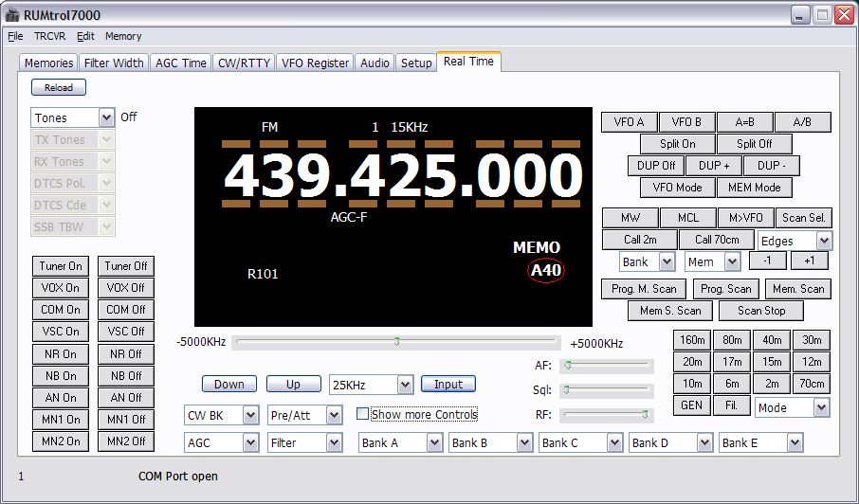Viewport: 859px width, 504px height.
Task: Click the frequency Up button
Action: [293, 385]
